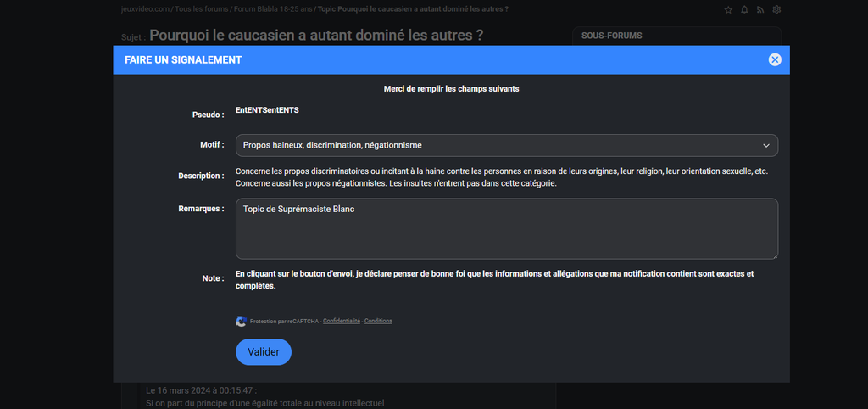Click the star favorite icon
Image resolution: width=868 pixels, height=409 pixels.
click(728, 9)
